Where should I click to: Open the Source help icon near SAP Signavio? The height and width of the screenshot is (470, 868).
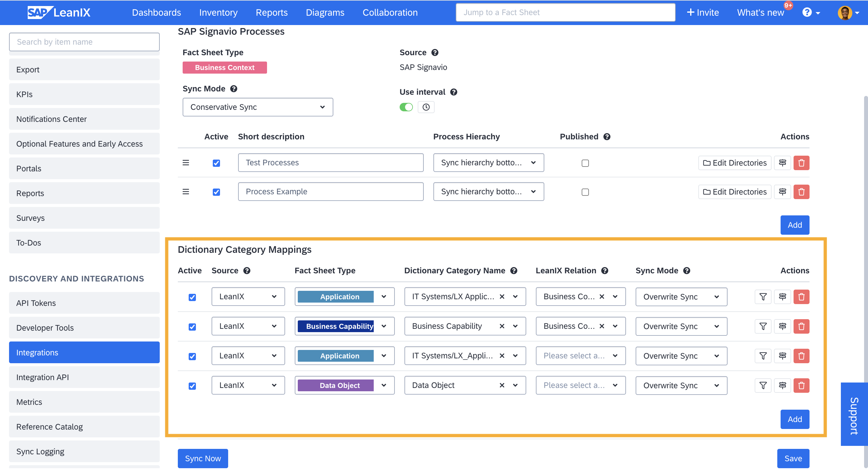(x=435, y=52)
